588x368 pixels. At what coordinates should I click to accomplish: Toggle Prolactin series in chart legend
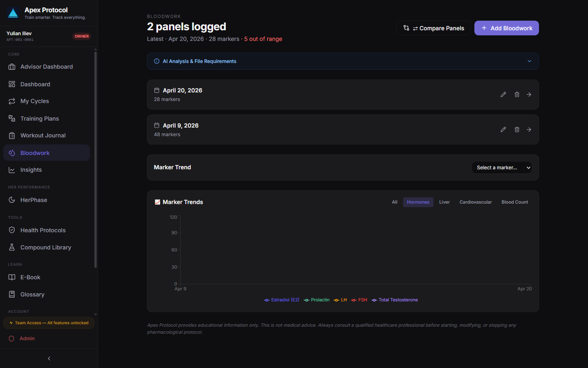[x=316, y=300]
